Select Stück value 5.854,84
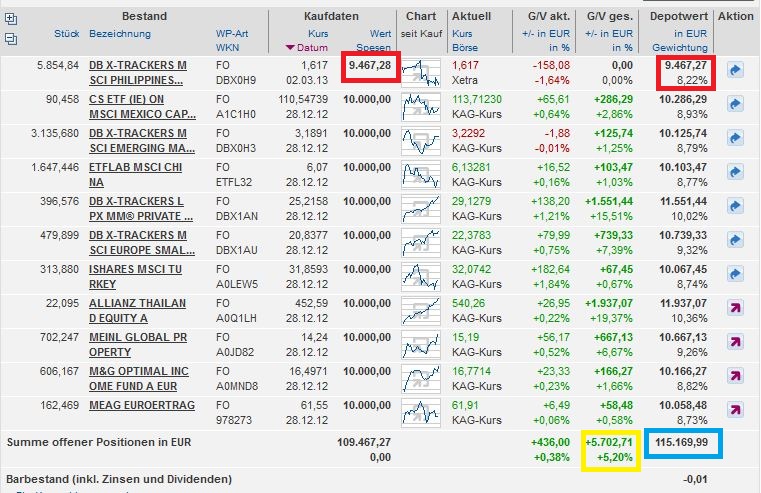The height and width of the screenshot is (493, 761). [x=58, y=65]
